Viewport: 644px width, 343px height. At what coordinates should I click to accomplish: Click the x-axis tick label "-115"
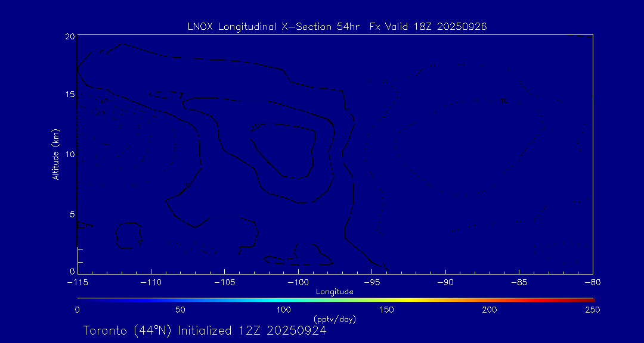click(78, 282)
